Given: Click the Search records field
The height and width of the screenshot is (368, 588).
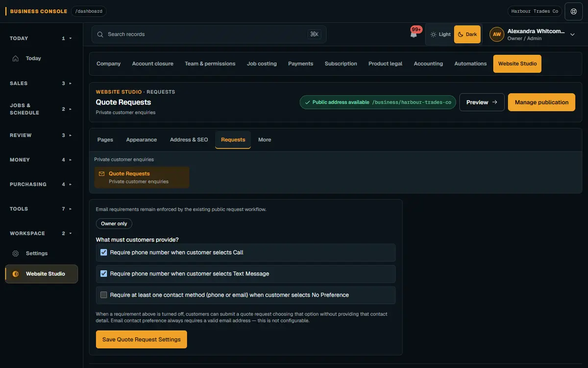Looking at the screenshot, I should coord(209,34).
